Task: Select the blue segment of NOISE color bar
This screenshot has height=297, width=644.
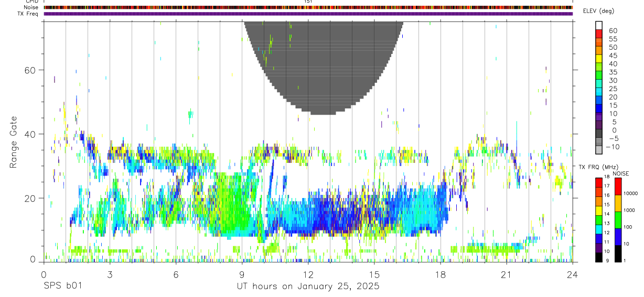Action: coord(617,237)
